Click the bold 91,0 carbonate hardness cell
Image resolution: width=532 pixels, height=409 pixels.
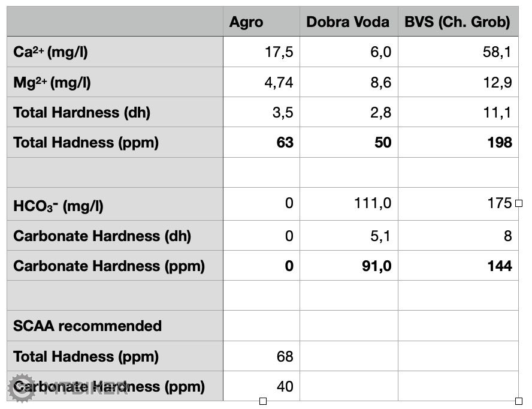[x=349, y=266]
